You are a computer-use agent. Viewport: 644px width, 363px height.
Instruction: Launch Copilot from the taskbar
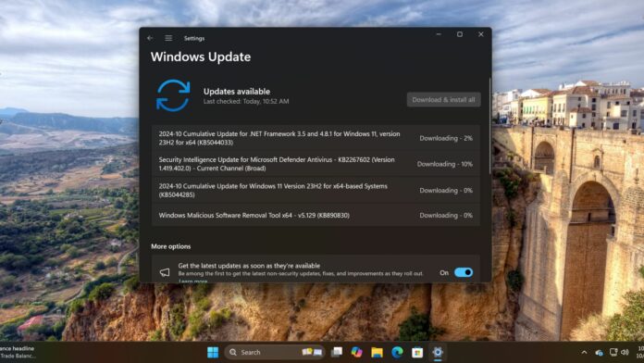356,352
